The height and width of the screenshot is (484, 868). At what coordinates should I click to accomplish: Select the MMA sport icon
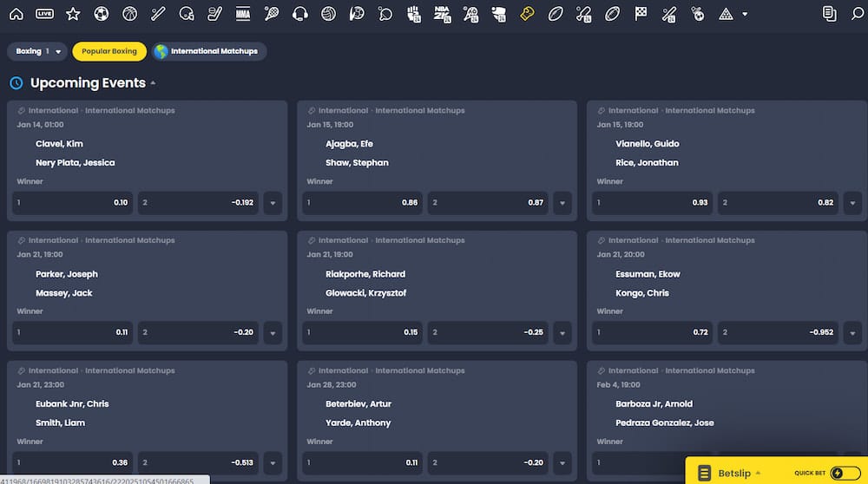243,14
